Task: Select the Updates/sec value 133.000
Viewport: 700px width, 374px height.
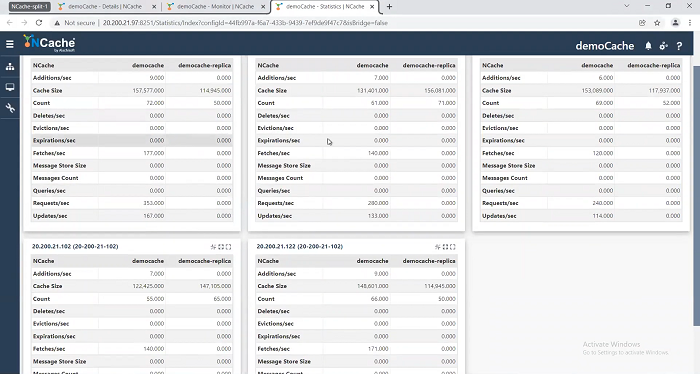Action: pos(378,216)
